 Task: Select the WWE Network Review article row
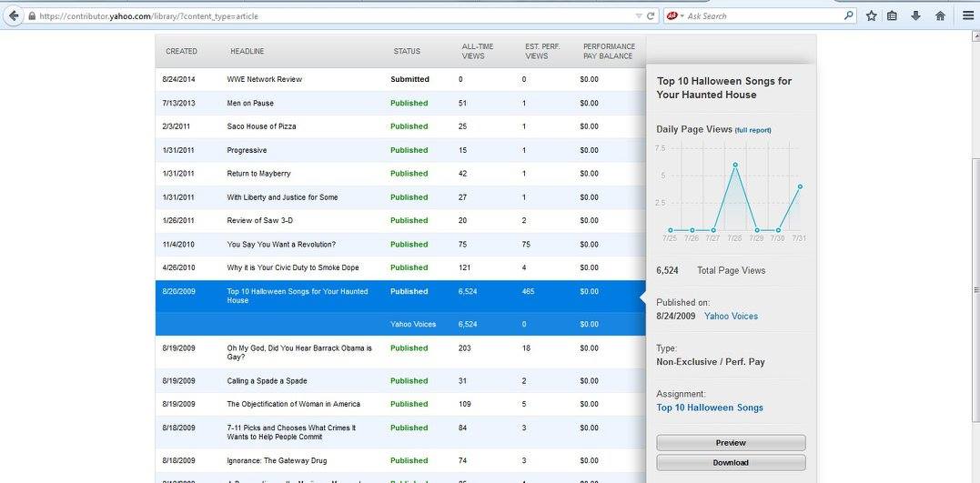point(265,79)
